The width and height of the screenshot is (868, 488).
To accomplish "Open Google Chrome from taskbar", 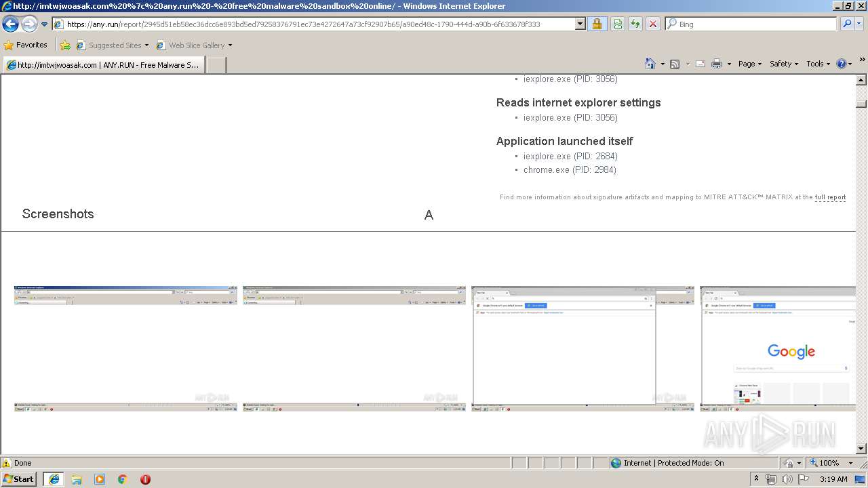I will pos(123,479).
